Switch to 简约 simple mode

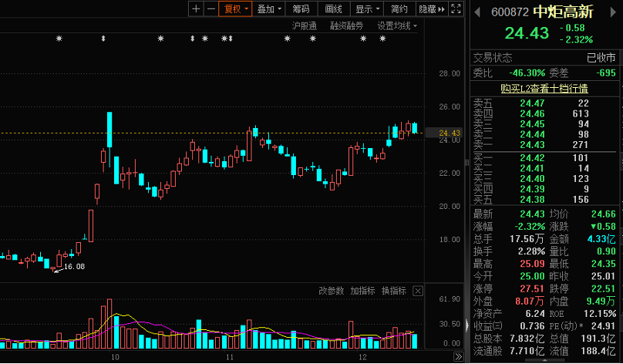tap(399, 9)
